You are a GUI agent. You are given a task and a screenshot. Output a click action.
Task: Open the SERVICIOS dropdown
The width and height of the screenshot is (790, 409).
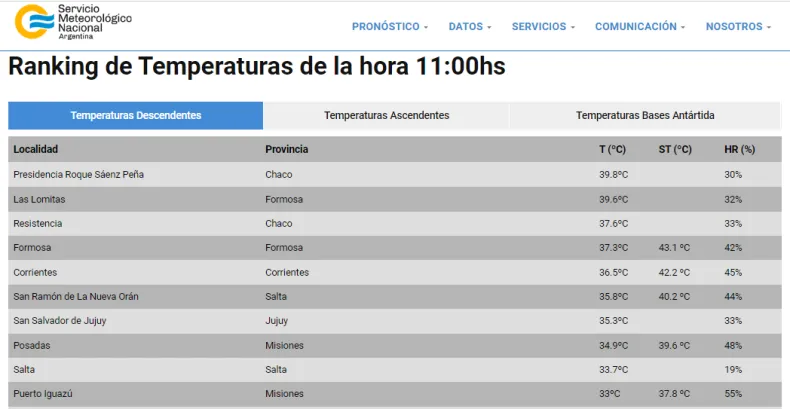543,27
